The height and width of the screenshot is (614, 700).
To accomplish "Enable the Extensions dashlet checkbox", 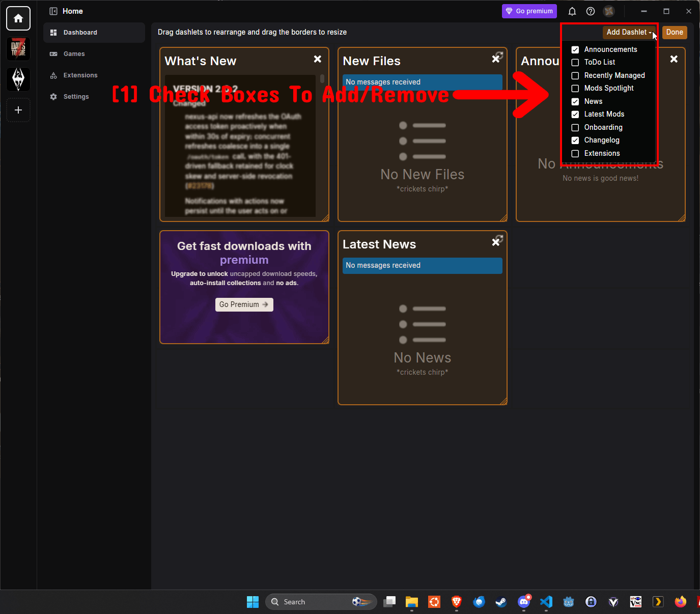I will click(x=575, y=153).
